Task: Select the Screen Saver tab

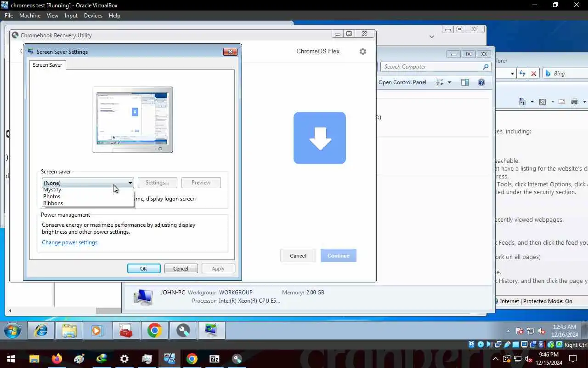Action: tap(47, 65)
